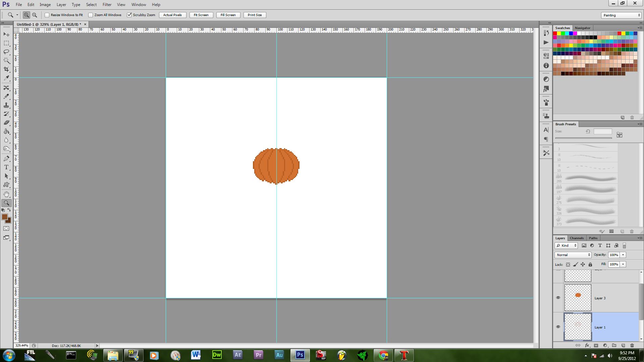Select the Eraser tool

coord(6,123)
